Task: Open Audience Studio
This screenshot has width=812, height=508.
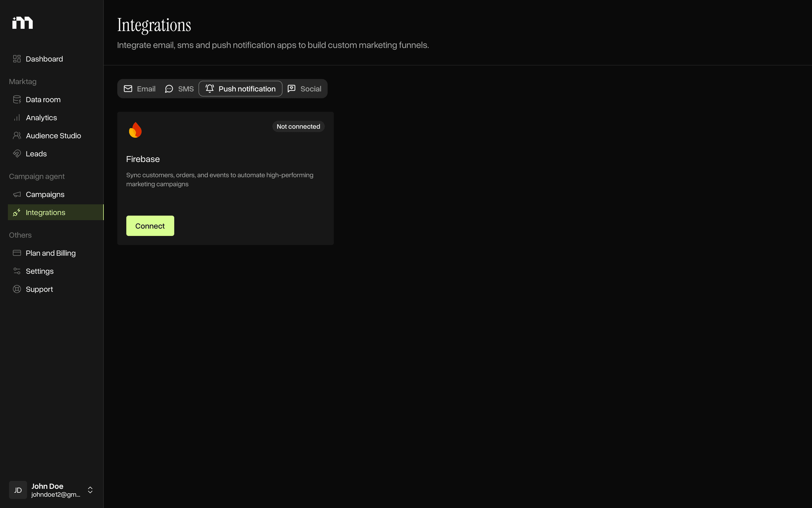Action: pos(56,135)
